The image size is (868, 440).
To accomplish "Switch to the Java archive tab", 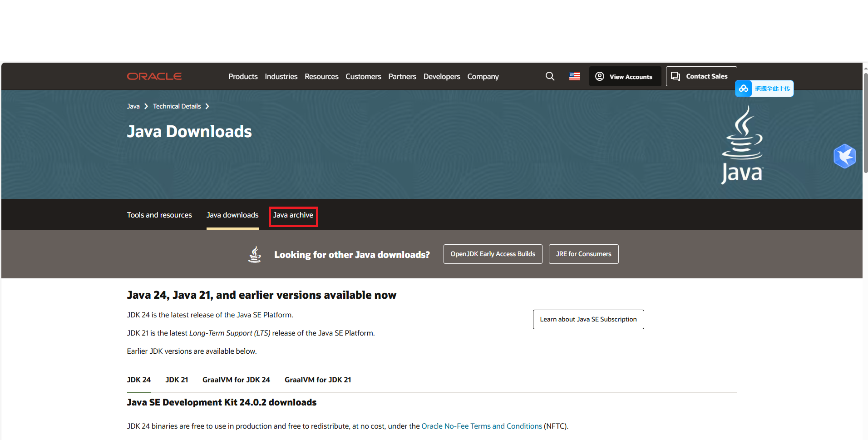I will [293, 215].
